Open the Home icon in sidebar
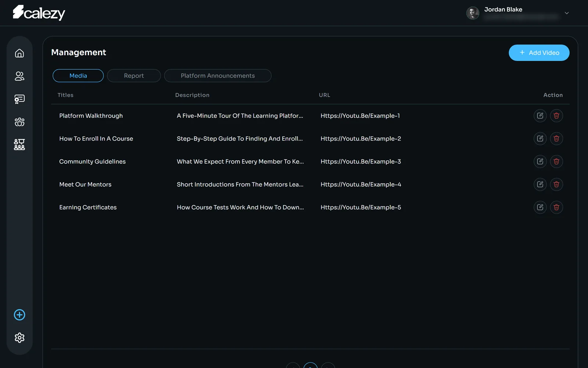Viewport: 588px width, 368px height. pyautogui.click(x=19, y=53)
